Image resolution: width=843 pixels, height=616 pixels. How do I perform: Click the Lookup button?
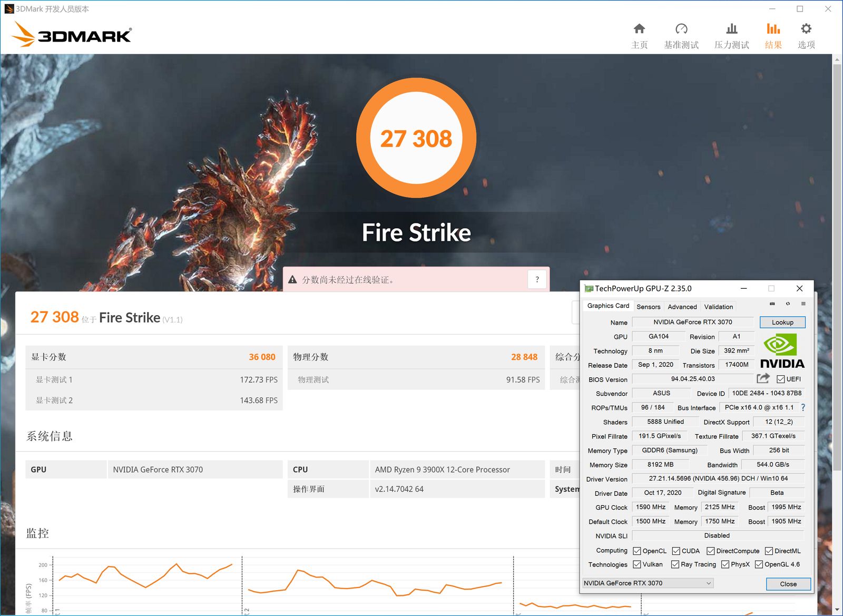point(782,322)
